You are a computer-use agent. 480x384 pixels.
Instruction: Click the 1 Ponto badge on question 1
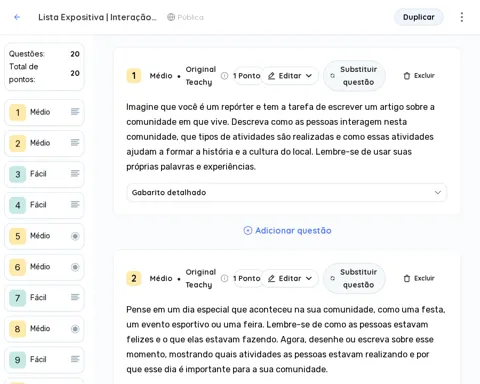tap(246, 76)
